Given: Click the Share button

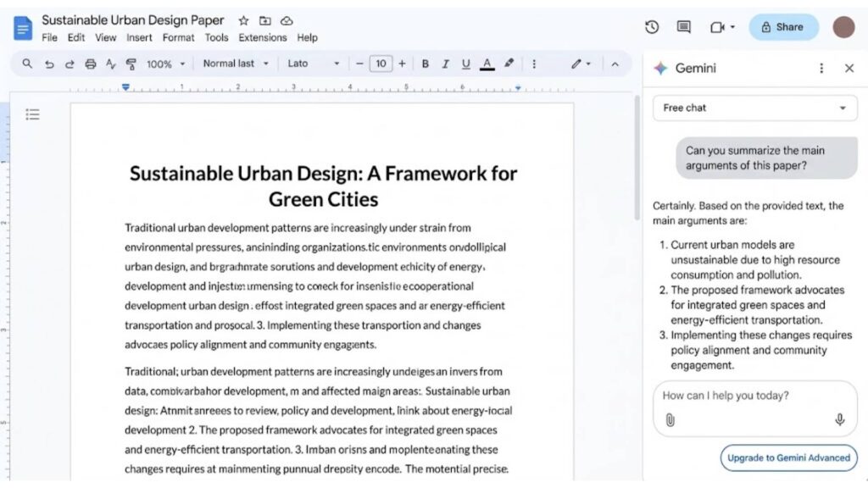Looking at the screenshot, I should pos(783,27).
